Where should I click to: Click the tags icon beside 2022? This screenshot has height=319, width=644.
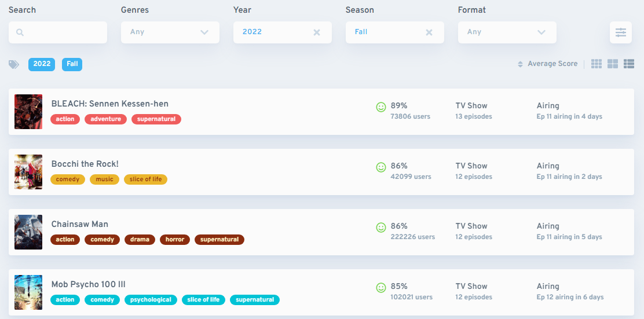coord(14,64)
